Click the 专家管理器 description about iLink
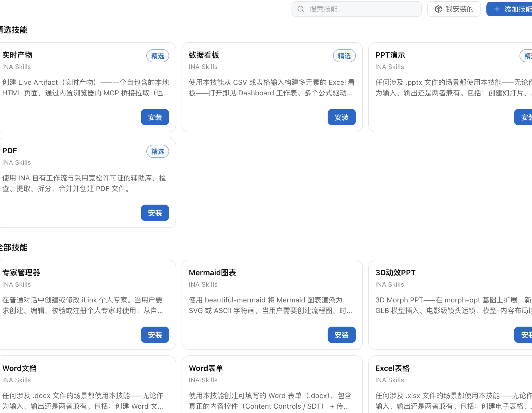 coord(83,305)
